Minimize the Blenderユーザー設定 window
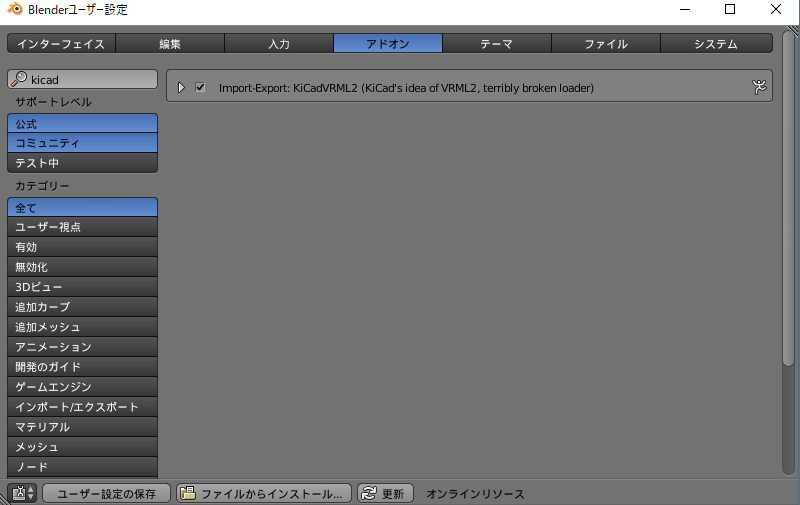The image size is (800, 505). pos(685,9)
